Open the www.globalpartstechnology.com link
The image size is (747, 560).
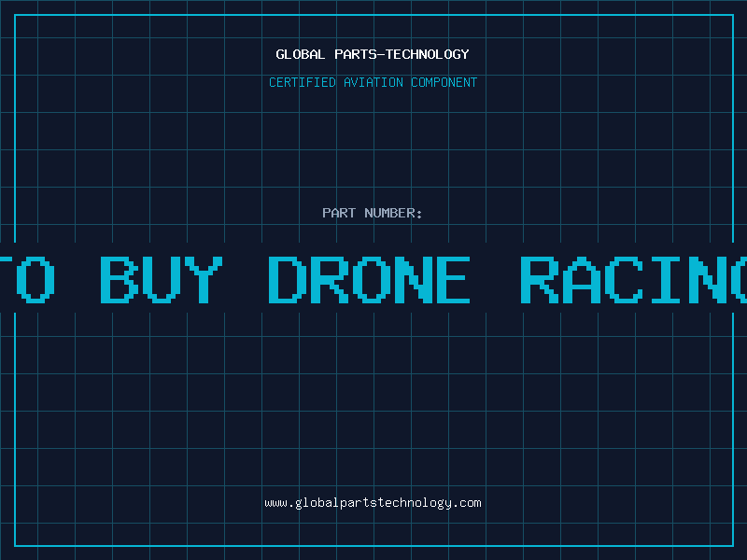(373, 503)
